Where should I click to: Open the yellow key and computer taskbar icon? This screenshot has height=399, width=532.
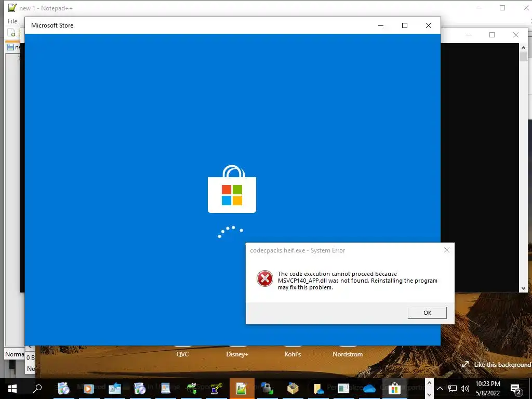(217, 389)
